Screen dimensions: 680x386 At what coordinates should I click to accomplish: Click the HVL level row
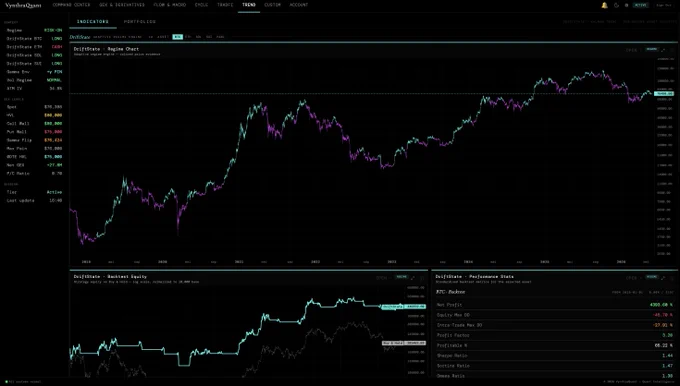(x=34, y=115)
